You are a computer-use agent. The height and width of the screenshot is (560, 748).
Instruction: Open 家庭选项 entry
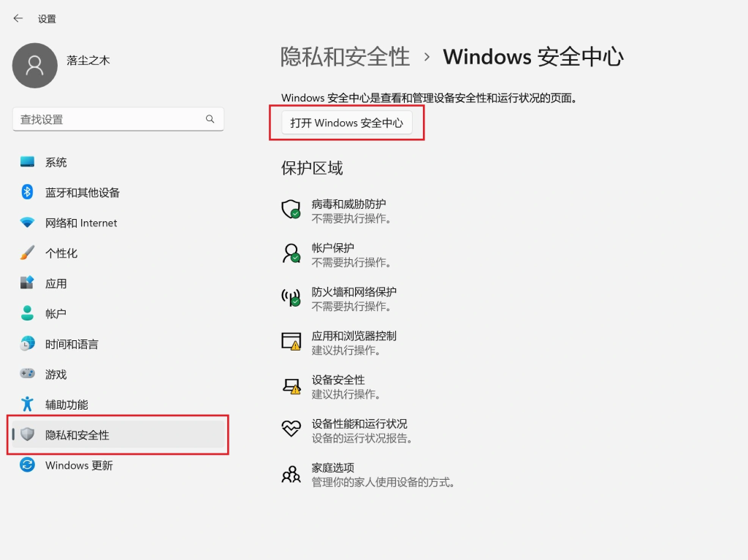367,474
